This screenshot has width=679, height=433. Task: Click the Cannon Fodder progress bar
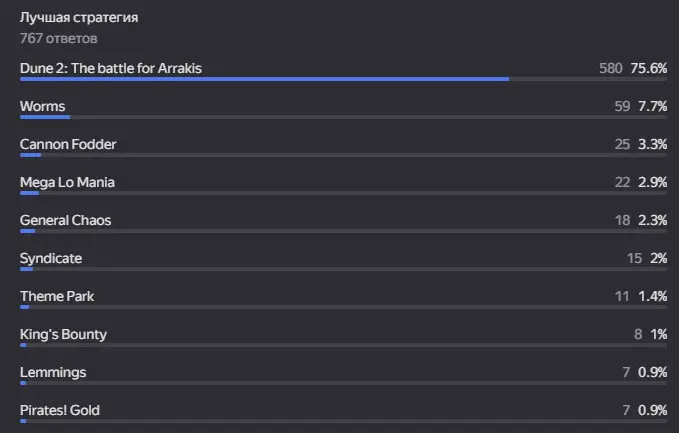click(30, 155)
